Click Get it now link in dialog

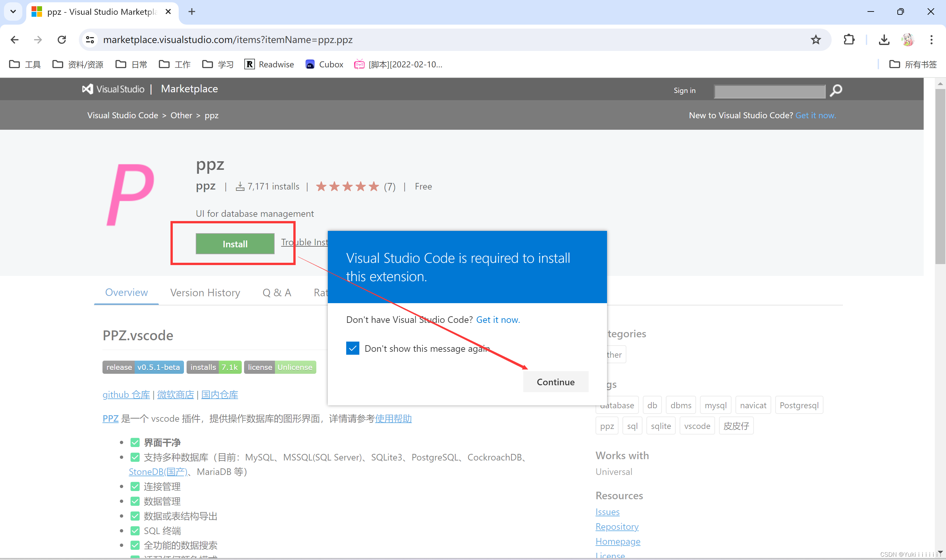coord(498,320)
